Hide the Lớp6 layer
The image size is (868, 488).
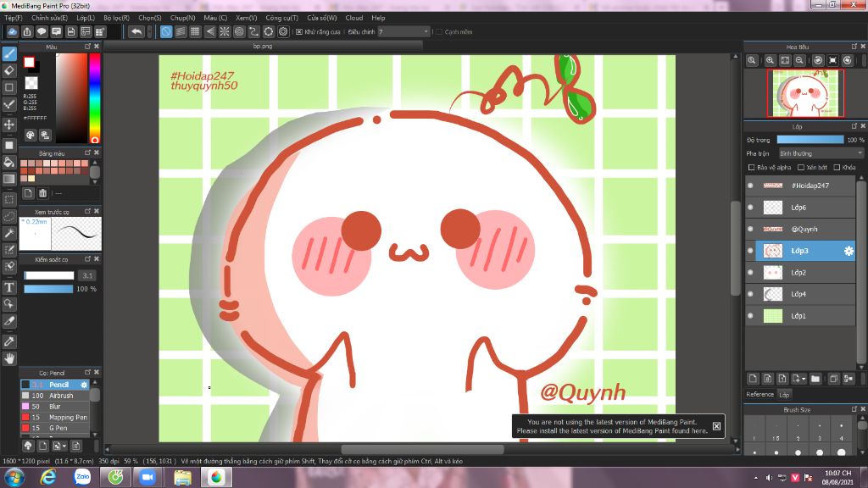coord(751,208)
